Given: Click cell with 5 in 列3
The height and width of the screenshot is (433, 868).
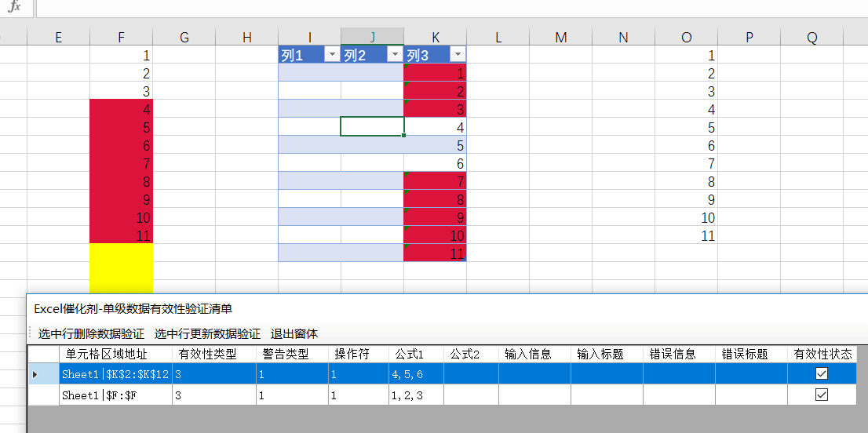Looking at the screenshot, I should [435, 145].
